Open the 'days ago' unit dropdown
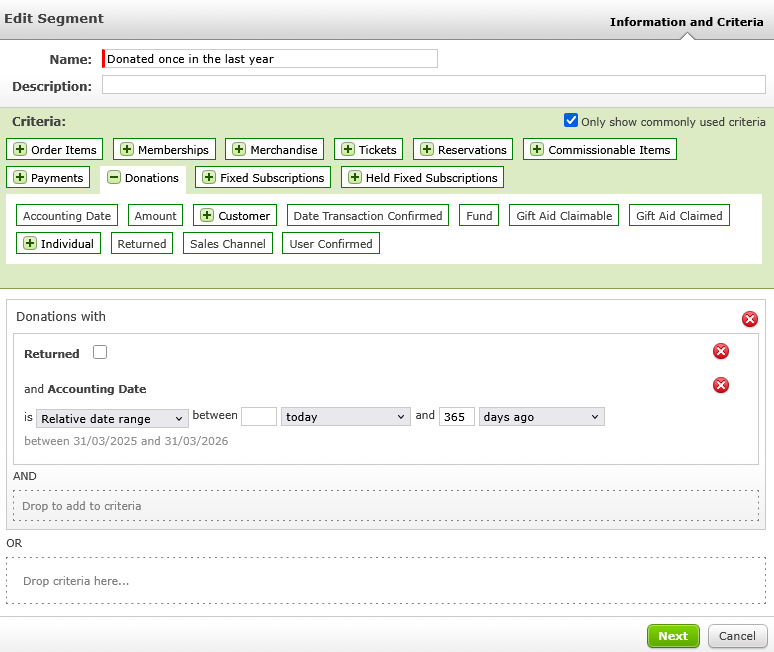This screenshot has height=652, width=774. click(x=541, y=417)
